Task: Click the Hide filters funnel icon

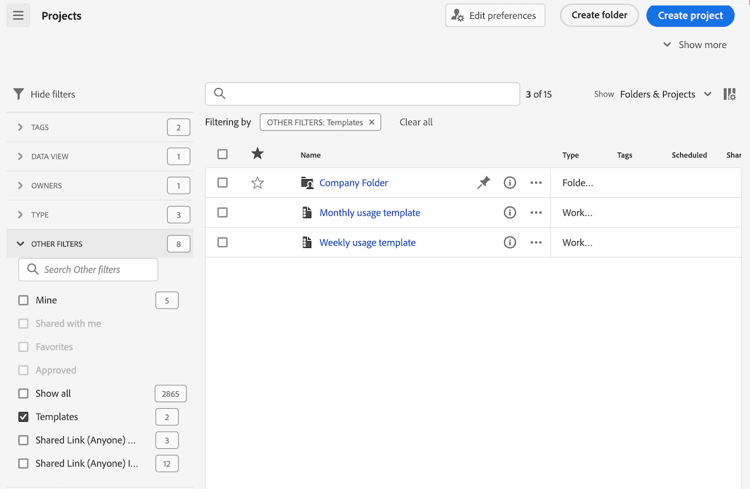Action: [19, 94]
